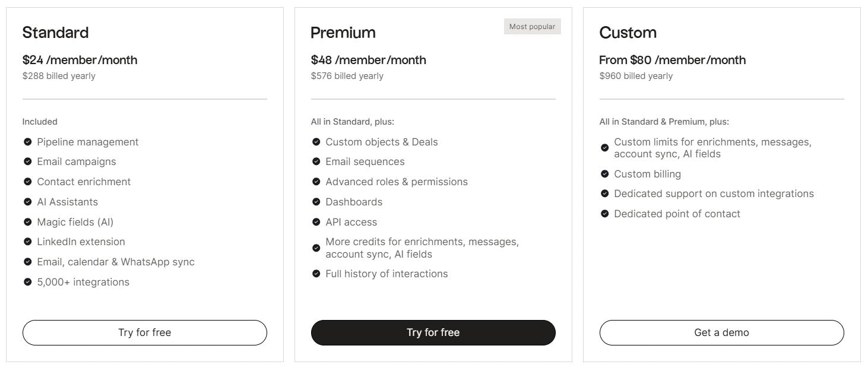Click checkmark icon beside Pipeline management
Screen dimensions: 868x371
coord(27,142)
